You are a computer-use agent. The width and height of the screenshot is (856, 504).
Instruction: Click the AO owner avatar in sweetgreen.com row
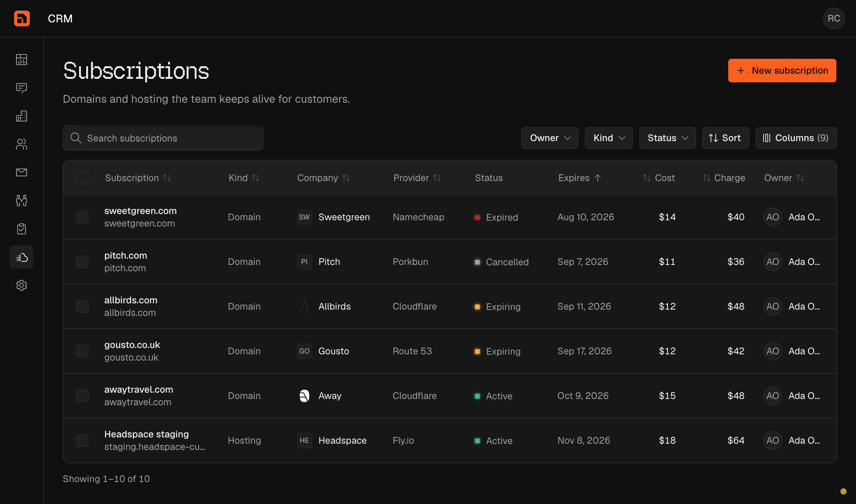[x=773, y=217]
